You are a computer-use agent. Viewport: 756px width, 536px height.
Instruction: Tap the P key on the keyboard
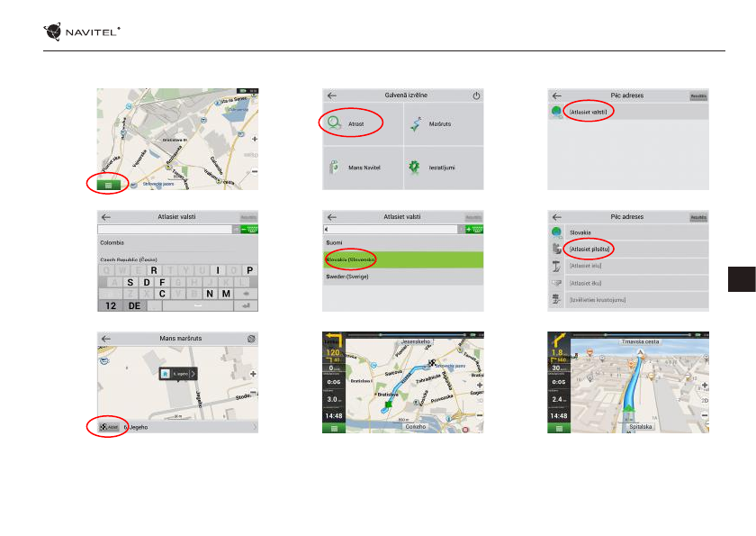point(250,270)
